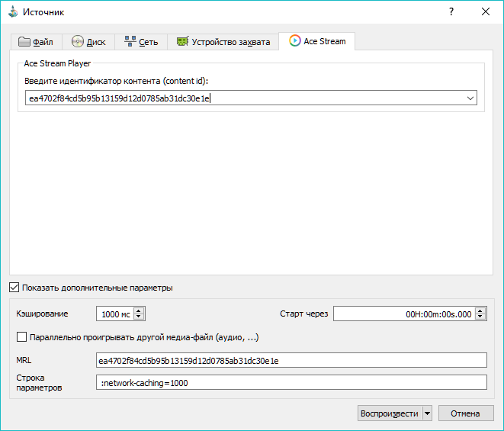This screenshot has width=504, height=431.
Task: Click the help question mark button
Action: click(x=451, y=12)
